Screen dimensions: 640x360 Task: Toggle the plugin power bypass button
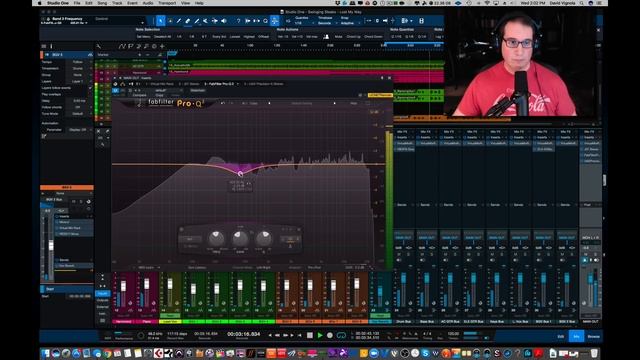[x=116, y=90]
